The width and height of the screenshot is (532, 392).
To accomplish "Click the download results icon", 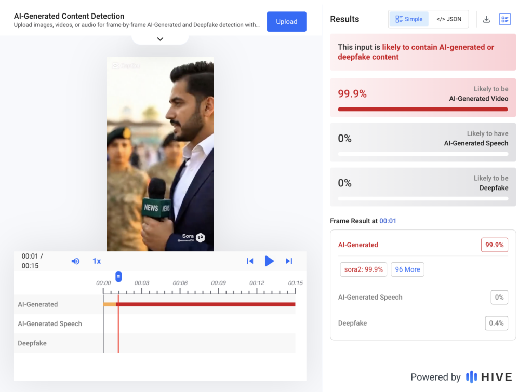I will tap(486, 19).
